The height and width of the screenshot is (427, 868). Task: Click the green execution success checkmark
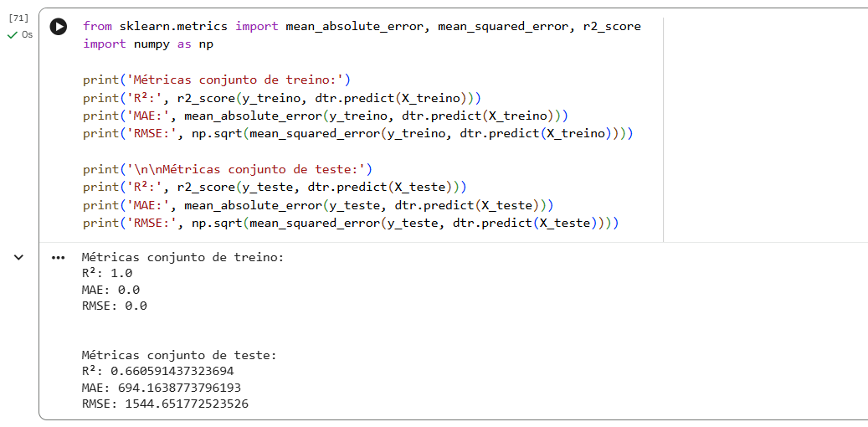[x=12, y=35]
